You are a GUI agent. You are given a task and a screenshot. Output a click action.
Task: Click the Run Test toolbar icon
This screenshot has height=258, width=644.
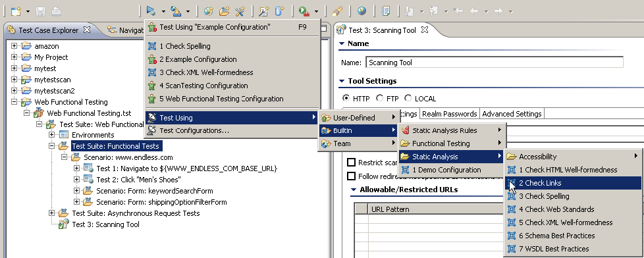point(151,11)
